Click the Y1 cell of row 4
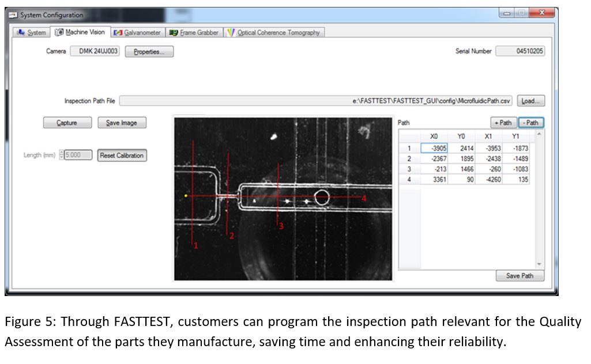The image size is (591, 364). tap(516, 180)
